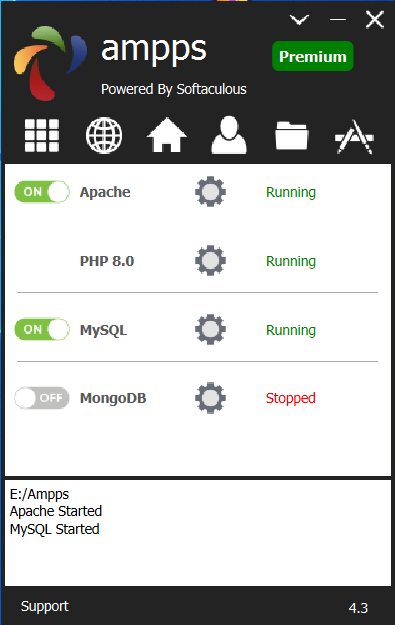Viewport: 395px width, 625px height.
Task: Expand the chevron dropdown in the title bar
Action: (299, 19)
